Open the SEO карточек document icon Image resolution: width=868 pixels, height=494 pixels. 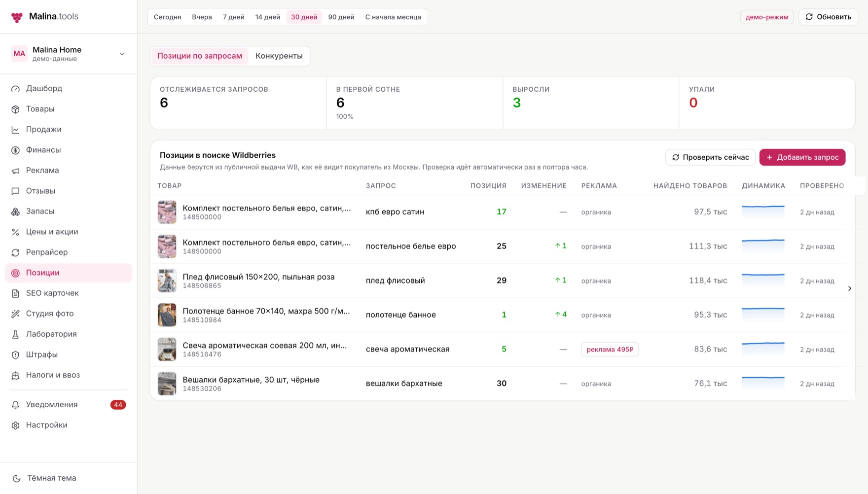(16, 293)
